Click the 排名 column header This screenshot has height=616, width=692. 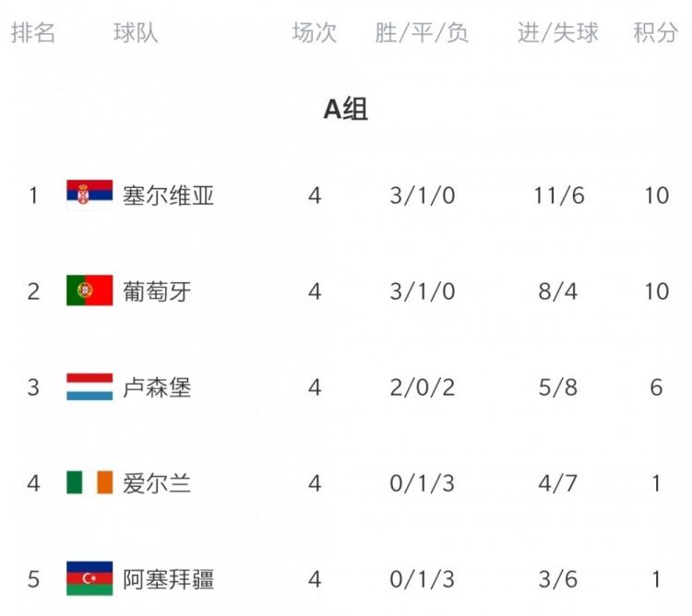coord(33,33)
